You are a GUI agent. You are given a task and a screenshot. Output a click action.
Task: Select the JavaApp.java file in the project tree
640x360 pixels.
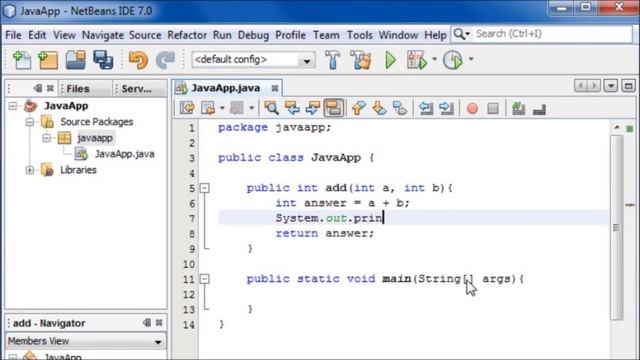(124, 154)
